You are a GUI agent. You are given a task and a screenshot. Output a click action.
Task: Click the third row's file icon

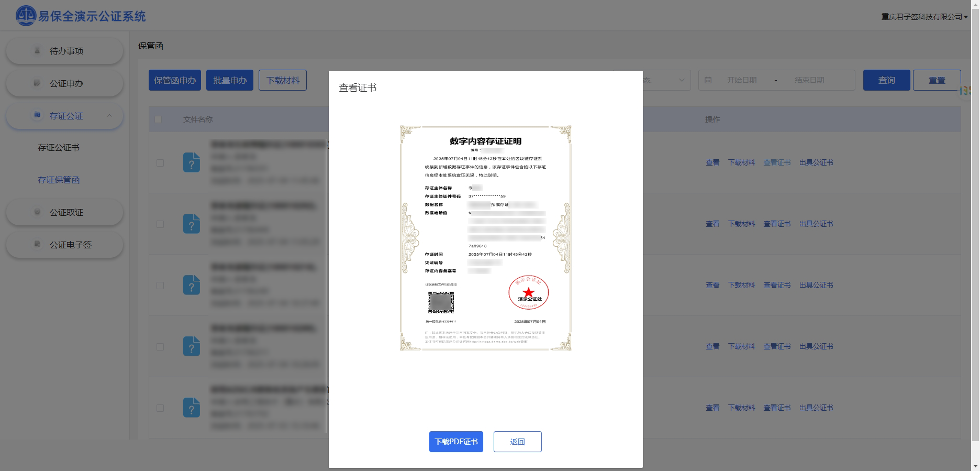coord(192,285)
